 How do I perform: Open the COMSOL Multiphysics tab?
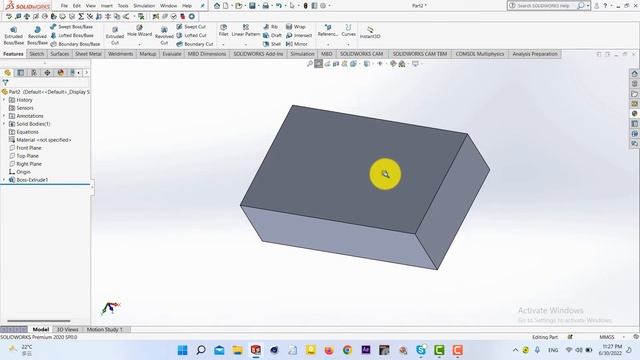coord(479,54)
